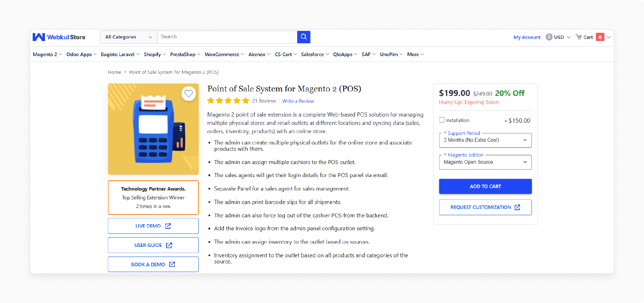644x303 pixels.
Task: Click the + $150.00 installation price
Action: click(517, 121)
